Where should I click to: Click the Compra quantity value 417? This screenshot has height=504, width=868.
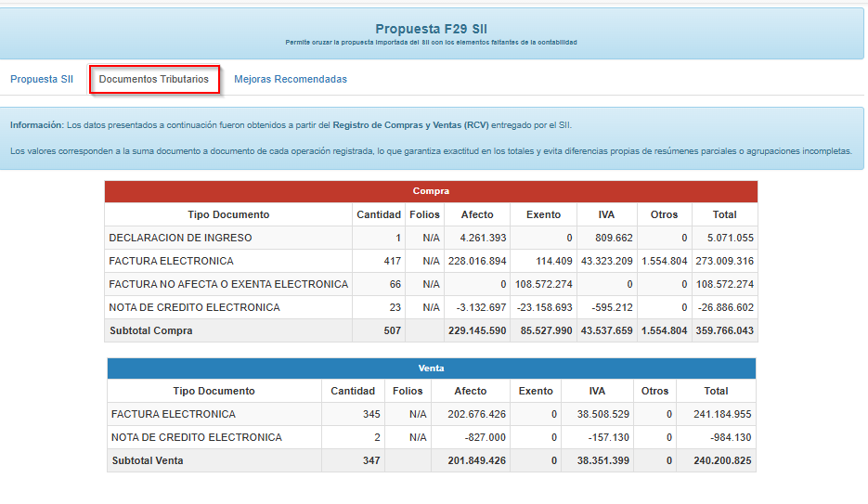[393, 261]
